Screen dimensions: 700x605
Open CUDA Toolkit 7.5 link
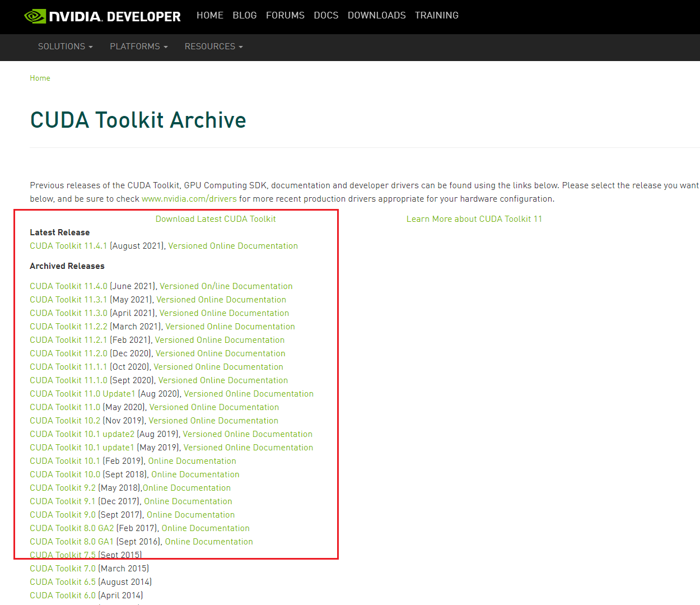63,555
